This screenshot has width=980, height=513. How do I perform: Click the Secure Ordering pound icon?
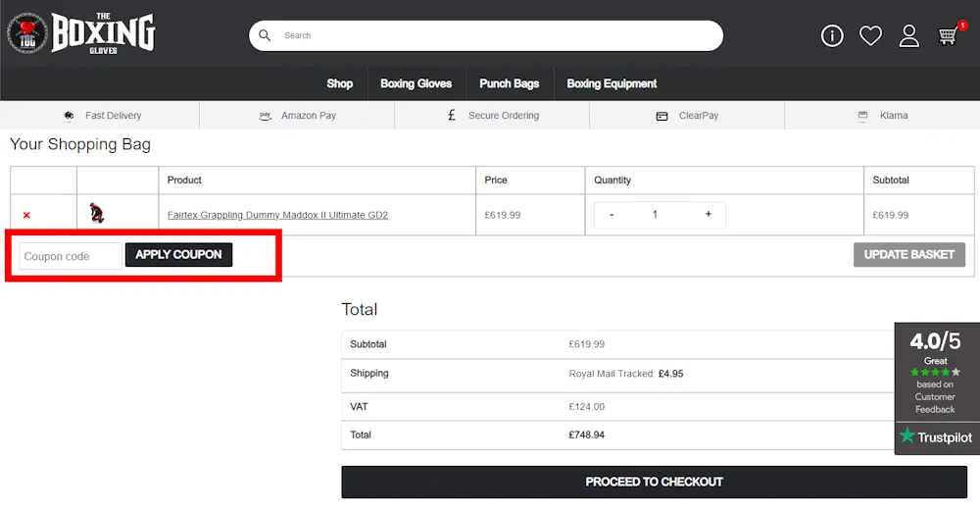452,115
